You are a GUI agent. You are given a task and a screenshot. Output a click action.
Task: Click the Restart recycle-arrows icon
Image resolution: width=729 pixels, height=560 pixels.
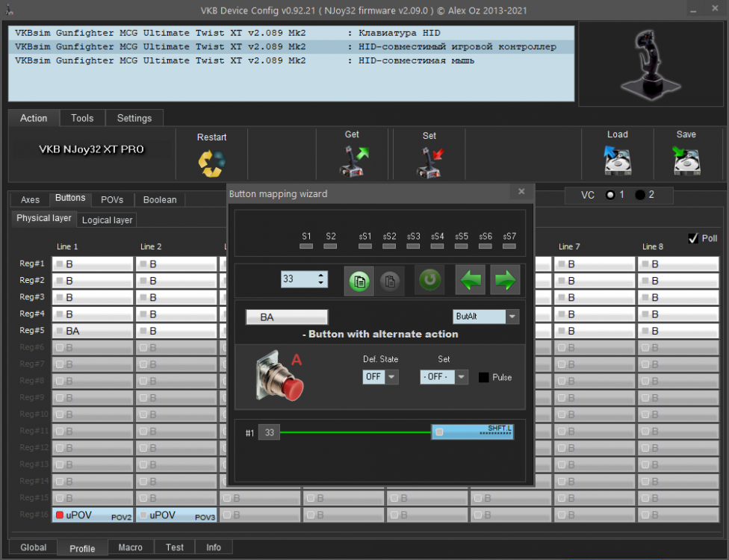(211, 163)
